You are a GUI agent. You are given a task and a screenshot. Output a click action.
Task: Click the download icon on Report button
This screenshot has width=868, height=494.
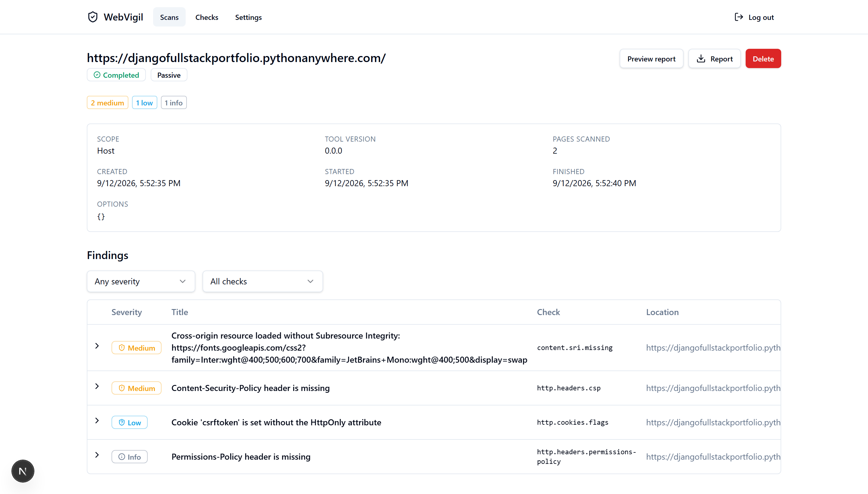click(x=701, y=59)
